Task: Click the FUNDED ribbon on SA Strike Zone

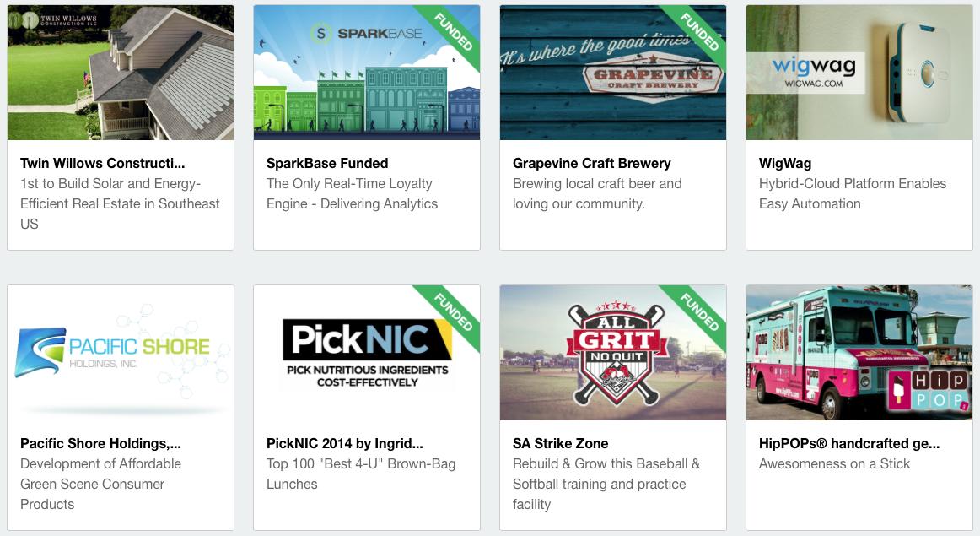Action: pos(699,312)
